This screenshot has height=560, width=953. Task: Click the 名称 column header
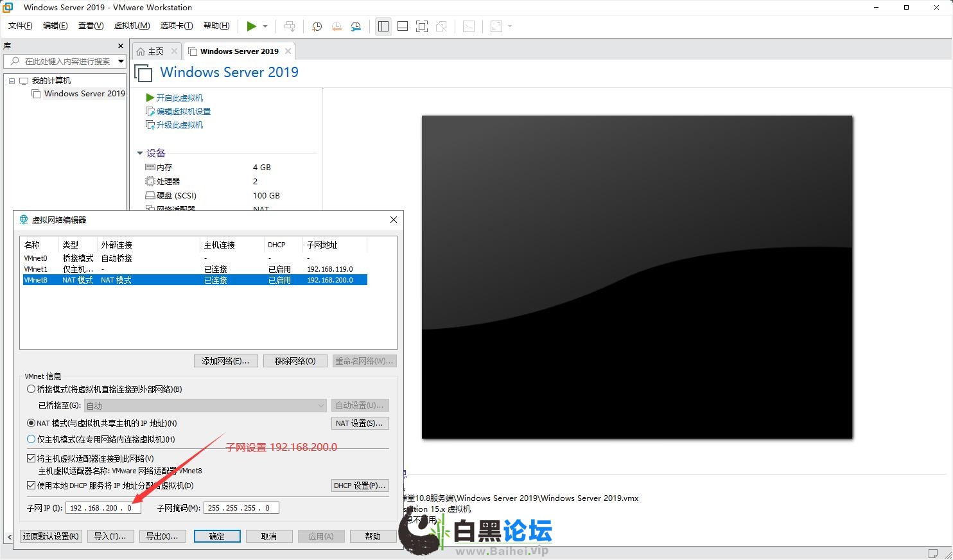[x=40, y=245]
